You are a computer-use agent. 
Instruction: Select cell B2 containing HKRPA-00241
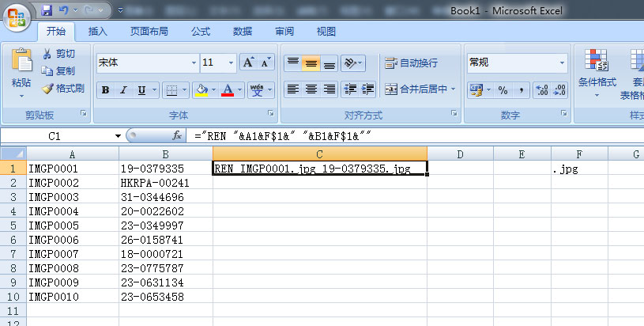(x=165, y=182)
